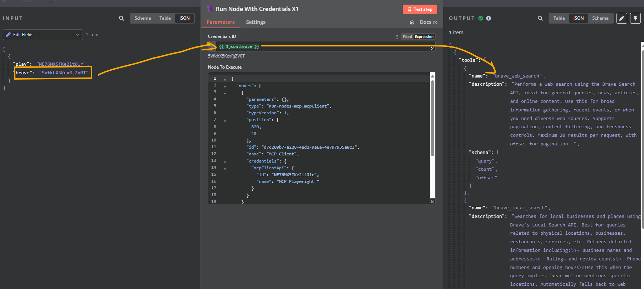Pin the output data with pin icon

(x=635, y=18)
